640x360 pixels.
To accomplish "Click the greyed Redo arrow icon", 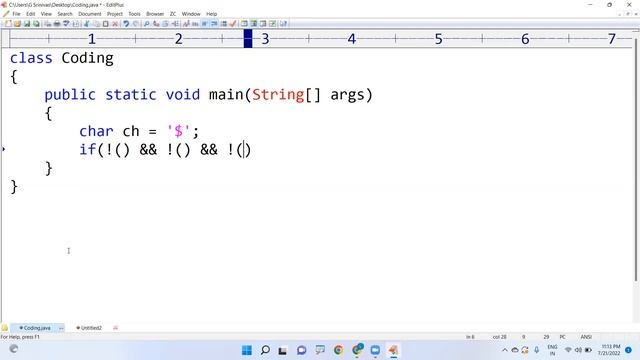I will click(x=136, y=24).
